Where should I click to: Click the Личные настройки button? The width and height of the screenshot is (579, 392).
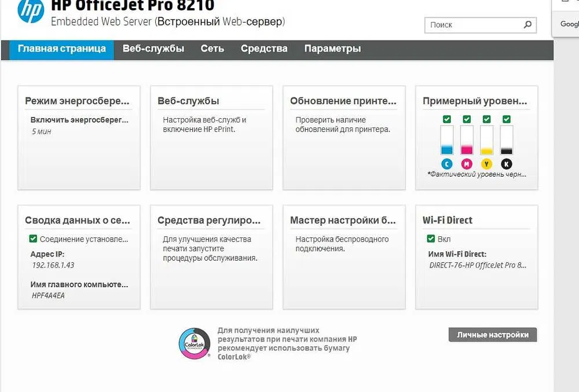(493, 335)
